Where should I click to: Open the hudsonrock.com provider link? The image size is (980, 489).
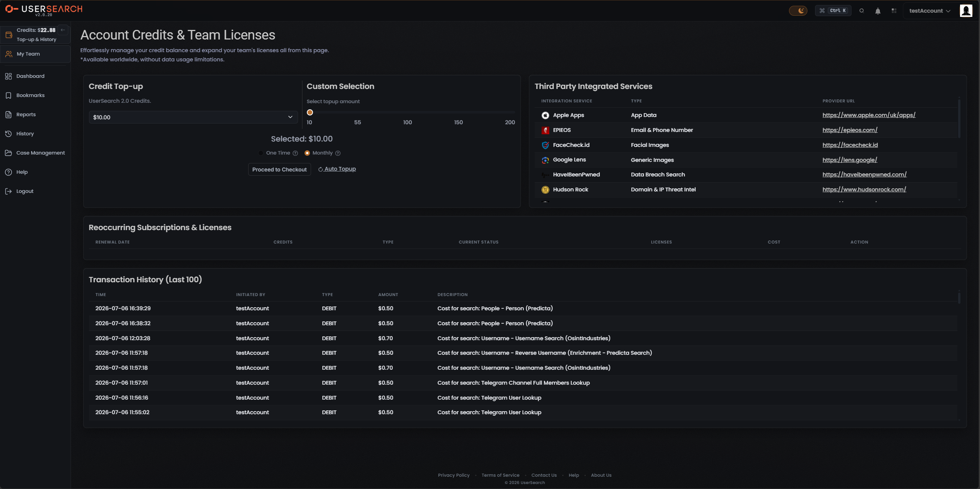(864, 189)
